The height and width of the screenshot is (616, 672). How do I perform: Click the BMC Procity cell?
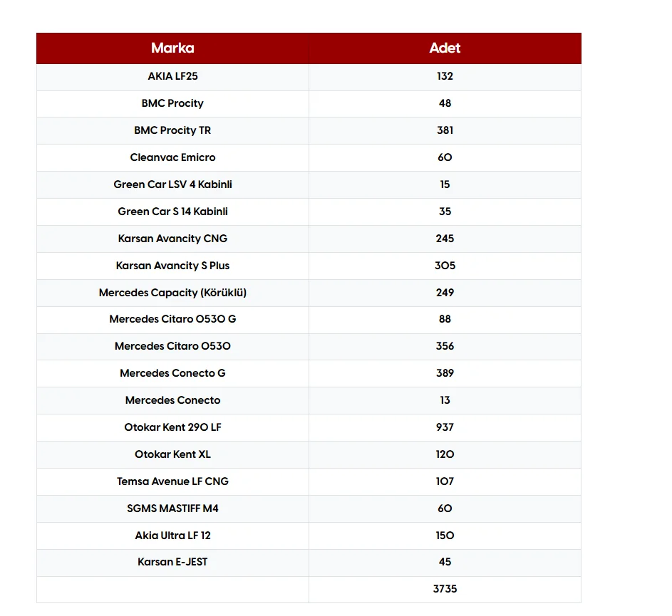(172, 103)
